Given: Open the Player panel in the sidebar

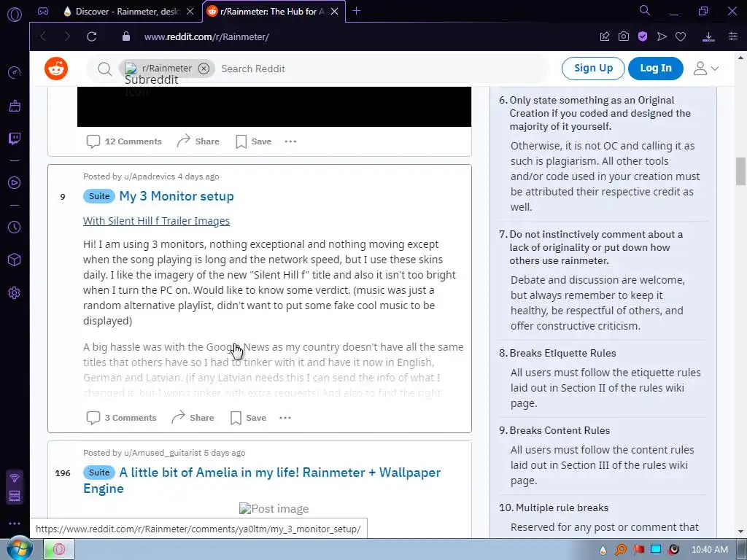Looking at the screenshot, I should [x=15, y=183].
